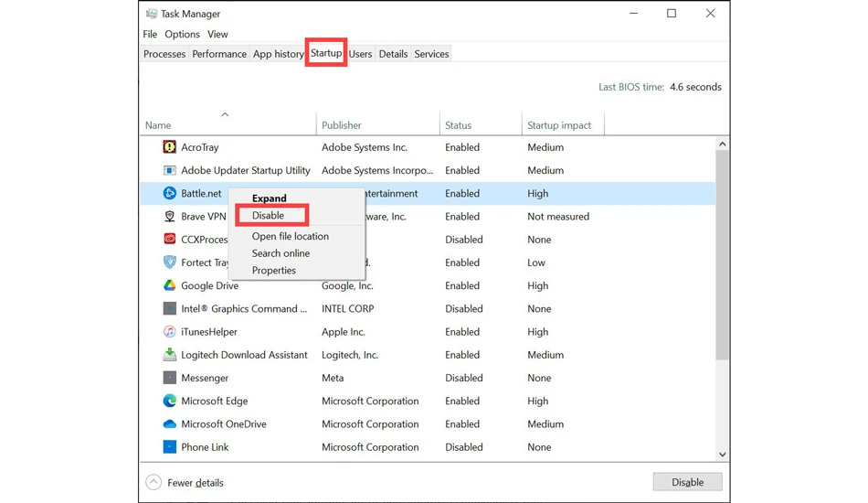The width and height of the screenshot is (868, 503).
Task: Click the Low impact for Fortect Tray
Action: [535, 262]
